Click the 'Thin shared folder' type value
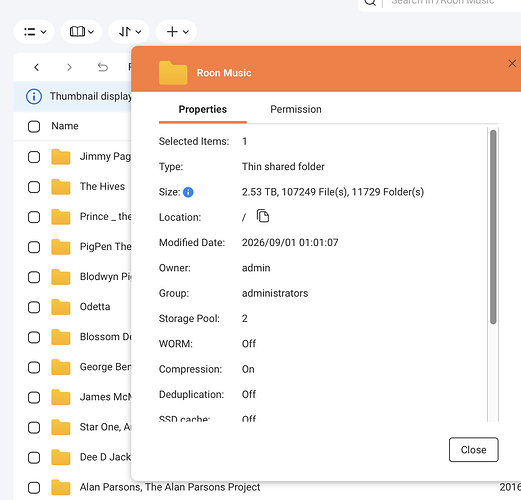521x500 pixels. [283, 167]
